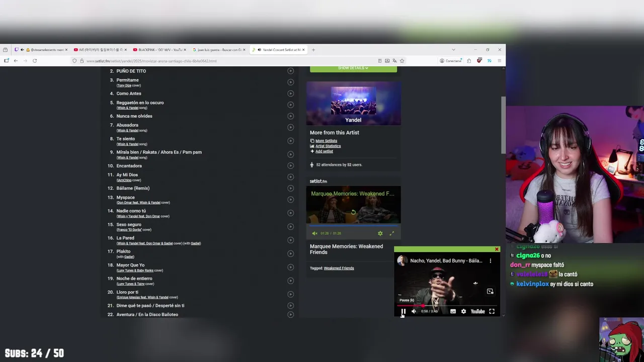Select the Yandel Concert Setlist tab
The image size is (644, 362).
[x=278, y=50]
